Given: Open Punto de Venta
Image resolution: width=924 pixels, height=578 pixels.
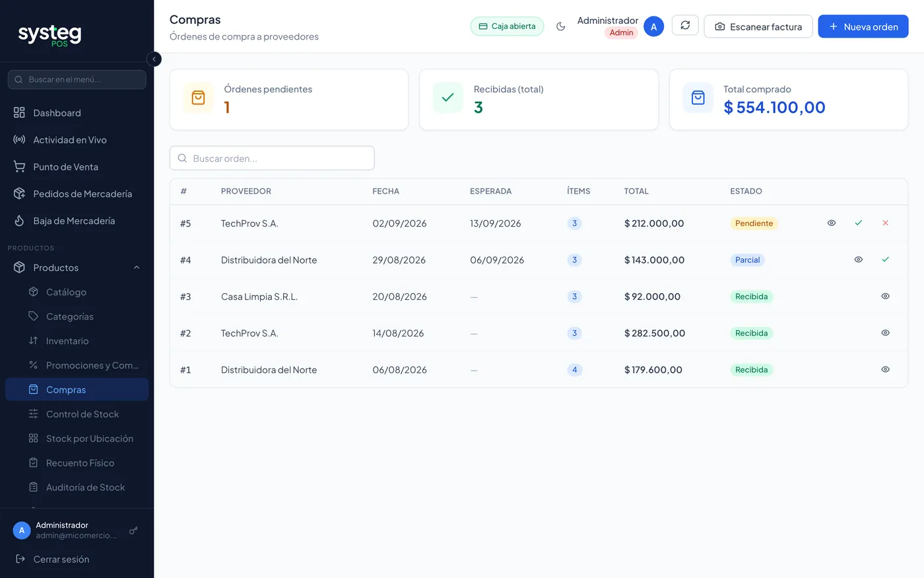Looking at the screenshot, I should click(77, 167).
